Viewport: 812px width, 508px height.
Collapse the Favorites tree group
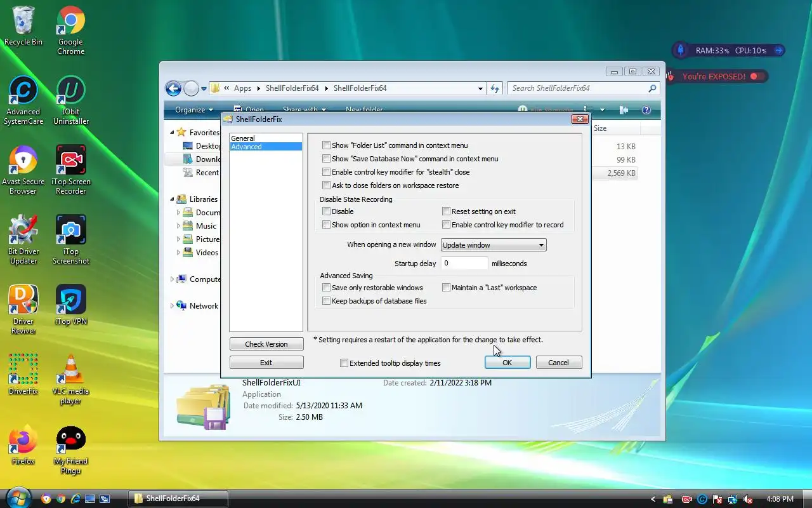click(172, 133)
